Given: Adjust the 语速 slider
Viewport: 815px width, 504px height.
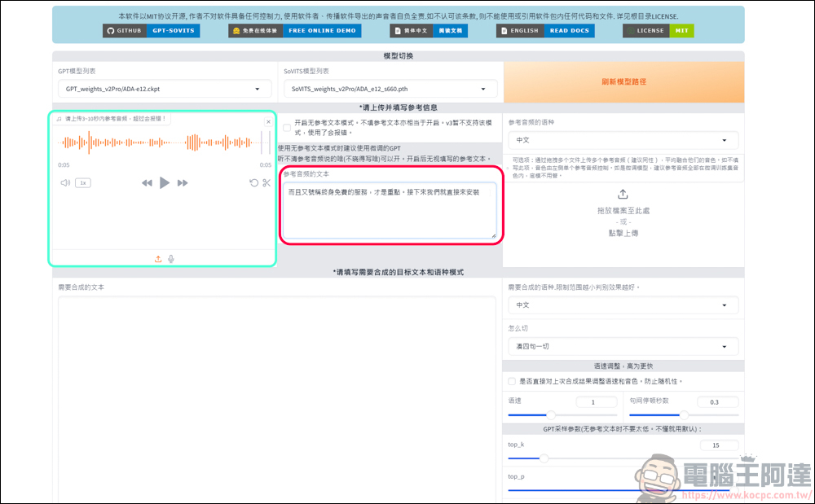Looking at the screenshot, I should [x=562, y=414].
